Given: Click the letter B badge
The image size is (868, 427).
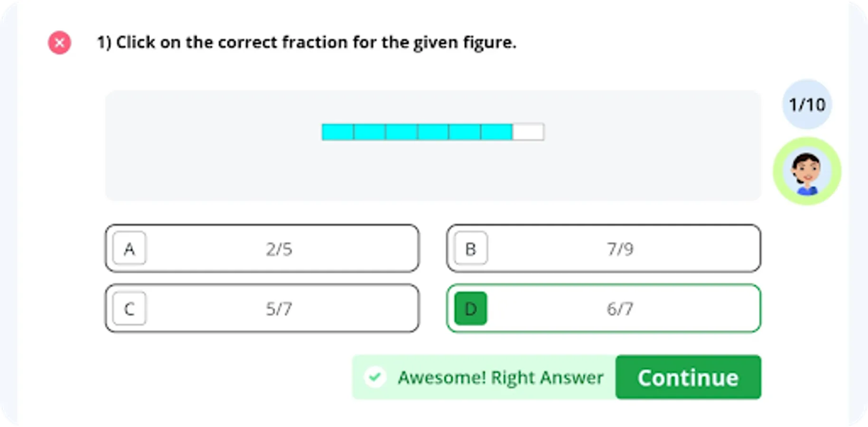Looking at the screenshot, I should click(470, 248).
